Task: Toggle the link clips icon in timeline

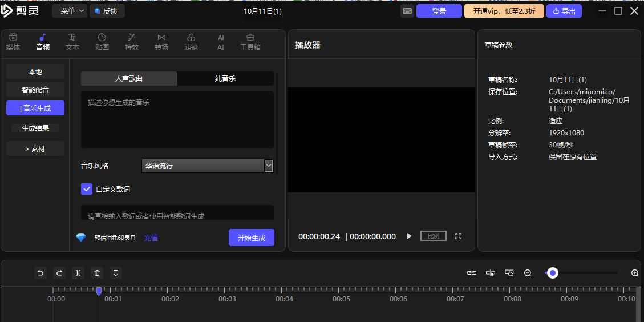Action: tap(472, 273)
